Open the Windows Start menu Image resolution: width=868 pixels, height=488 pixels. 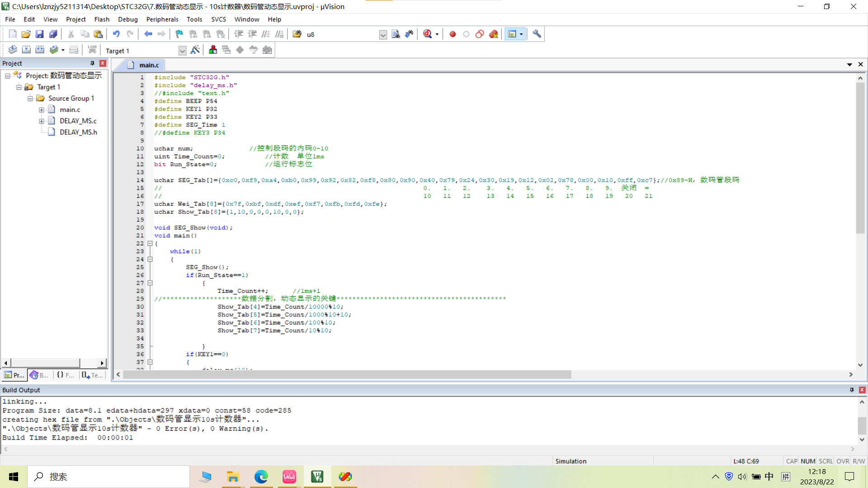pyautogui.click(x=14, y=477)
